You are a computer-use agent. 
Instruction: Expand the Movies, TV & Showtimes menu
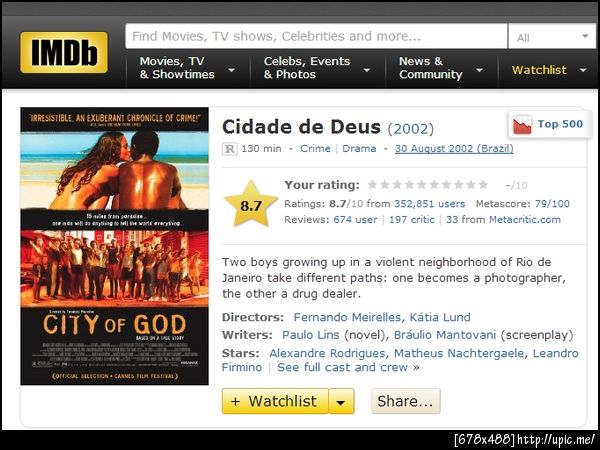188,68
